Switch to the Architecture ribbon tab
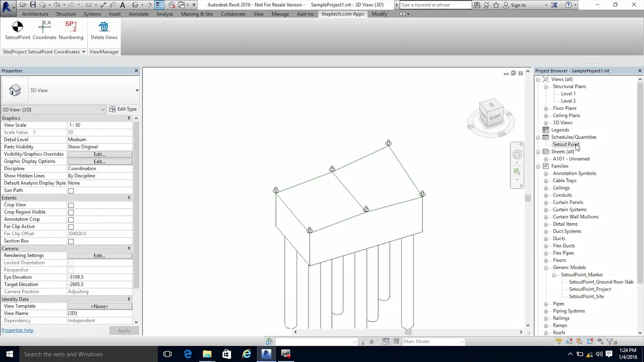 (35, 14)
